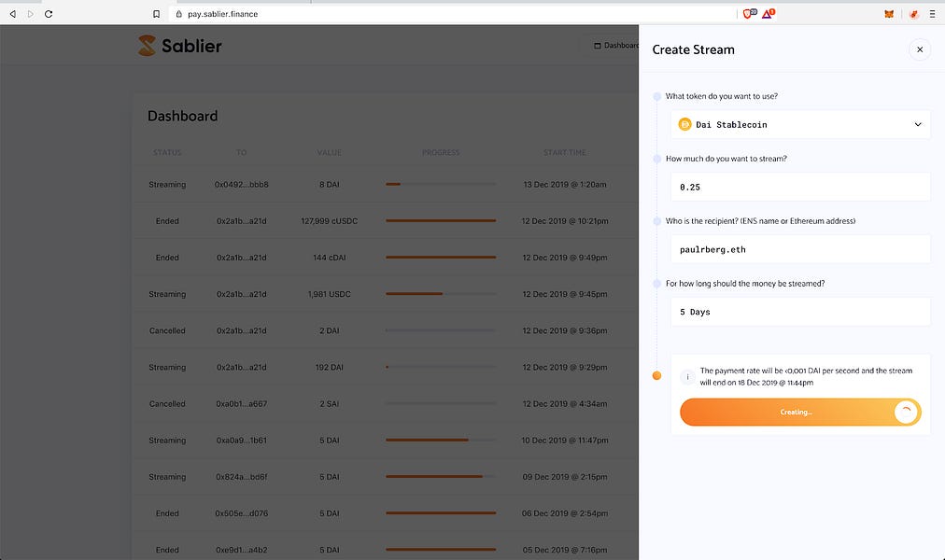This screenshot has width=945, height=560.
Task: Open the Dashboard nav item
Action: [x=616, y=45]
